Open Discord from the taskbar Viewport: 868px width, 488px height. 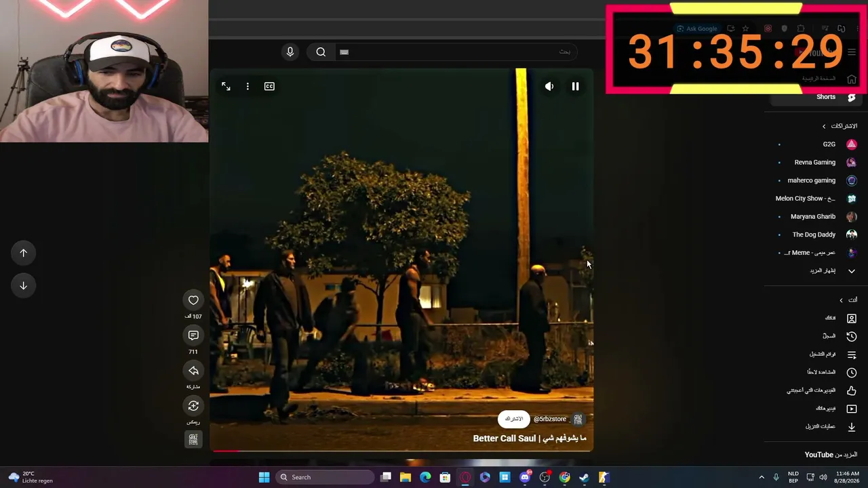coord(525,477)
